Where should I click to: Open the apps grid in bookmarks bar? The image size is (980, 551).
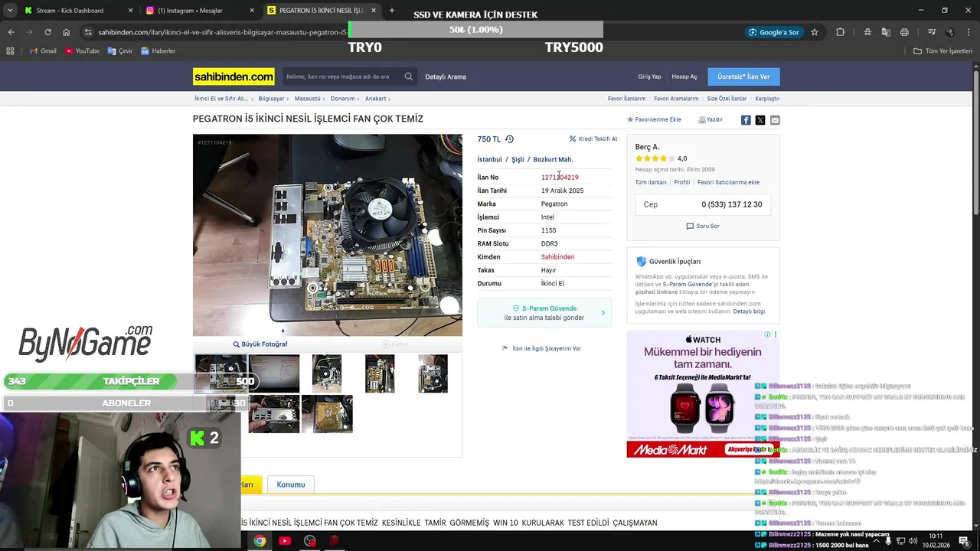click(x=10, y=51)
